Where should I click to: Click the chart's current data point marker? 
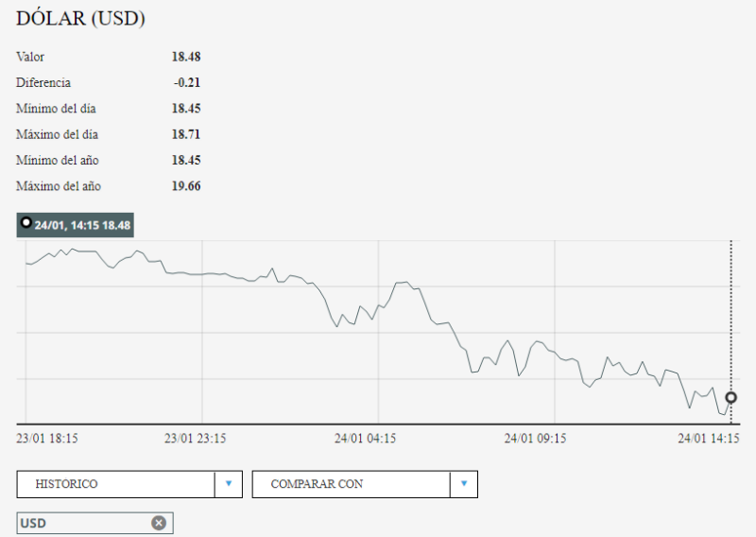[730, 398]
